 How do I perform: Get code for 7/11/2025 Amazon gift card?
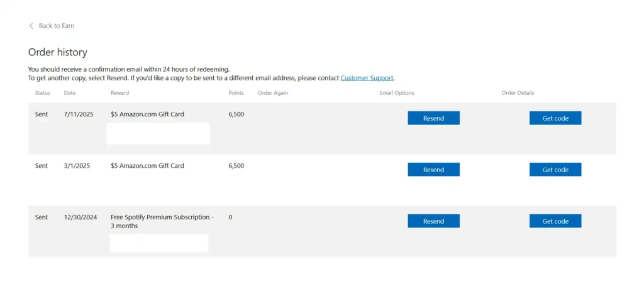coord(555,118)
